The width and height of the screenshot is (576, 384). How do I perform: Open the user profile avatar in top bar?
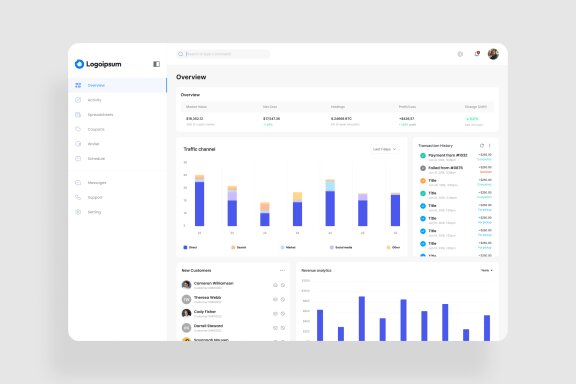pos(493,54)
